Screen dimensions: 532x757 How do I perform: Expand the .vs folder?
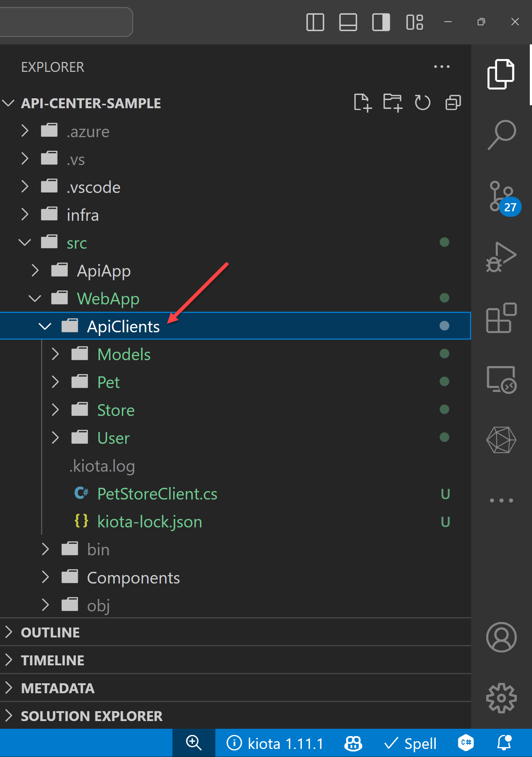click(x=236, y=159)
